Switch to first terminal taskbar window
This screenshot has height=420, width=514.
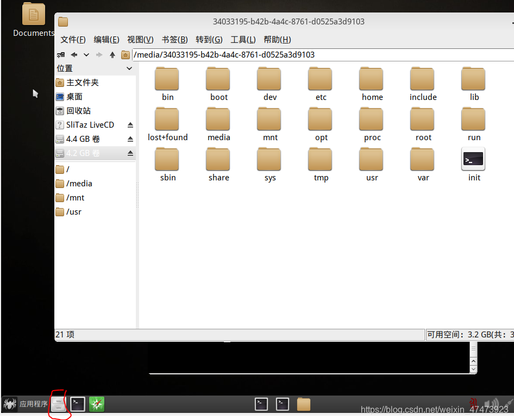[261, 404]
